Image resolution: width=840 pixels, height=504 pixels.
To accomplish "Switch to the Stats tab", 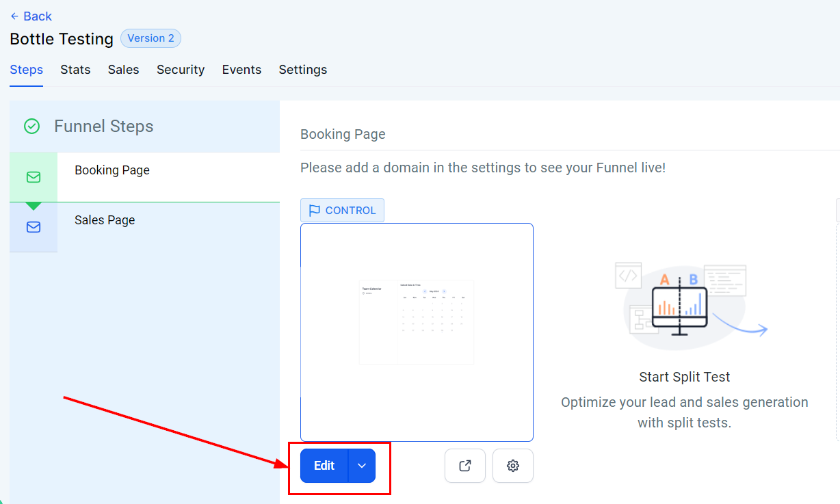I will (x=75, y=70).
